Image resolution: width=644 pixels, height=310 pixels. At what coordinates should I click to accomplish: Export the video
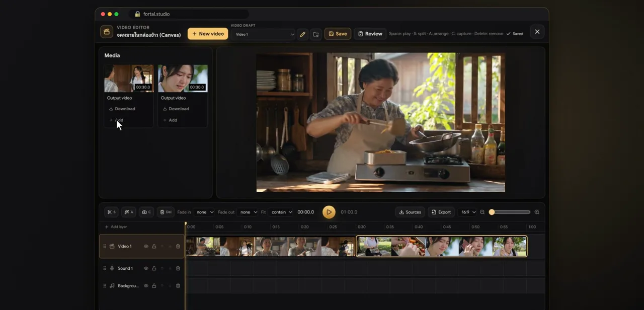click(441, 212)
